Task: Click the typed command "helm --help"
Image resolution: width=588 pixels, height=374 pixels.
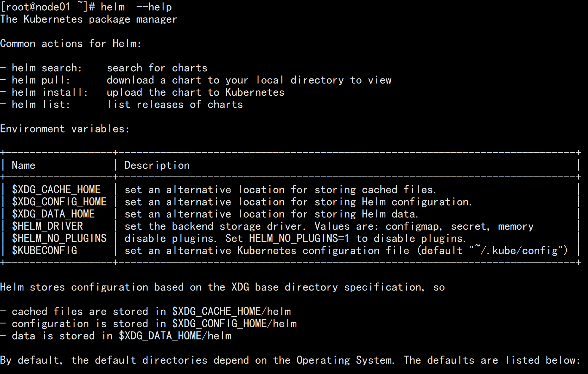Action: click(x=136, y=7)
